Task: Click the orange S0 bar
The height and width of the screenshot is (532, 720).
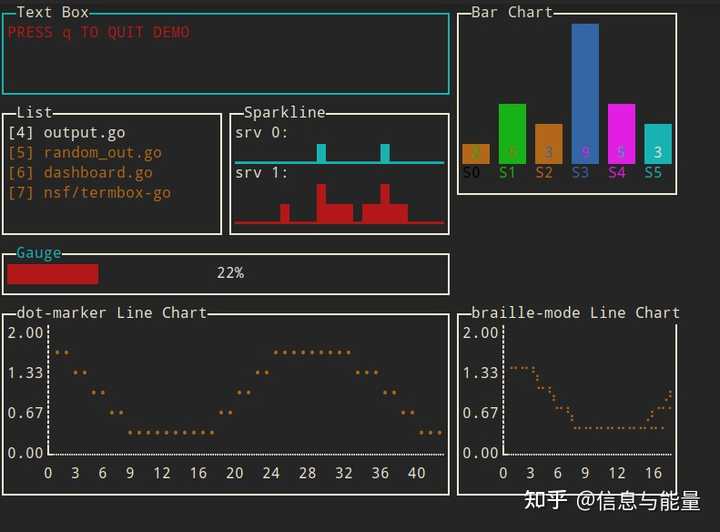Action: pyautogui.click(x=476, y=154)
